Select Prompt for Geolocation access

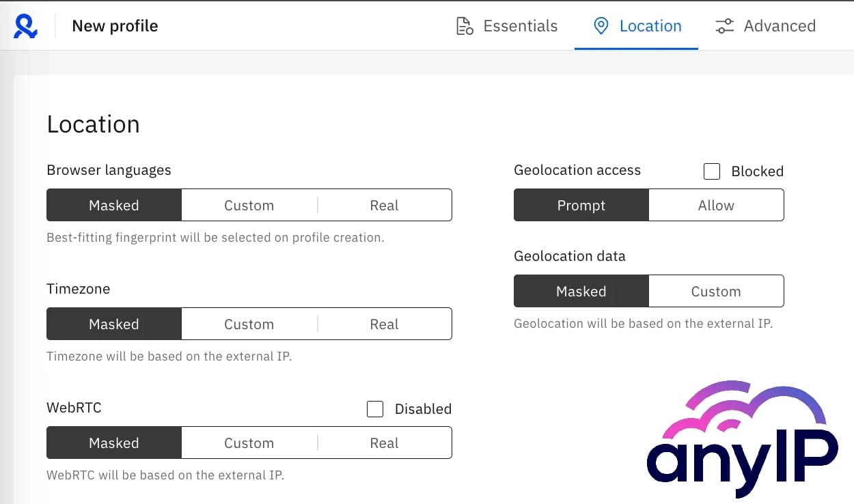(580, 205)
